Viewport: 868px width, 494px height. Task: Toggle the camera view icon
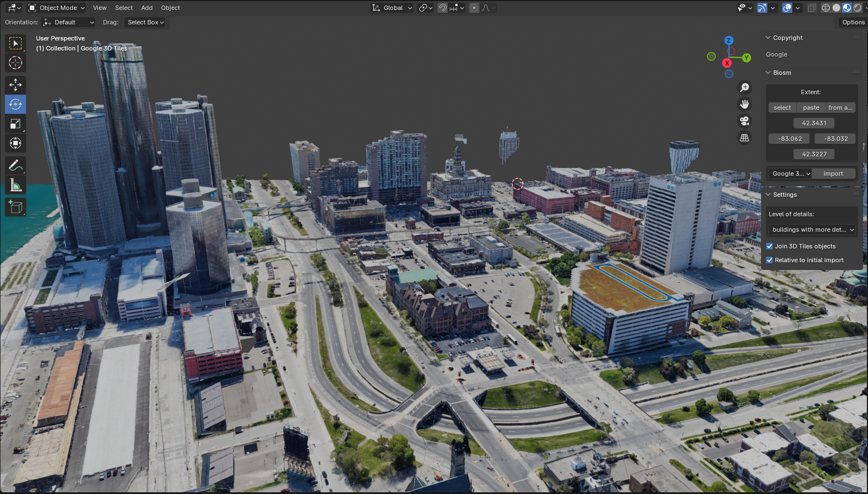point(744,121)
